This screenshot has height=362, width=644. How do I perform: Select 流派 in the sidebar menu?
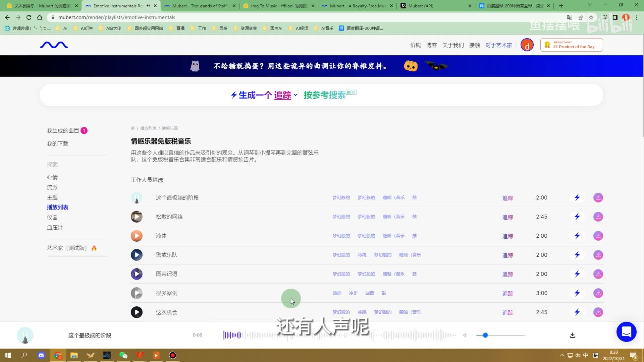point(52,187)
